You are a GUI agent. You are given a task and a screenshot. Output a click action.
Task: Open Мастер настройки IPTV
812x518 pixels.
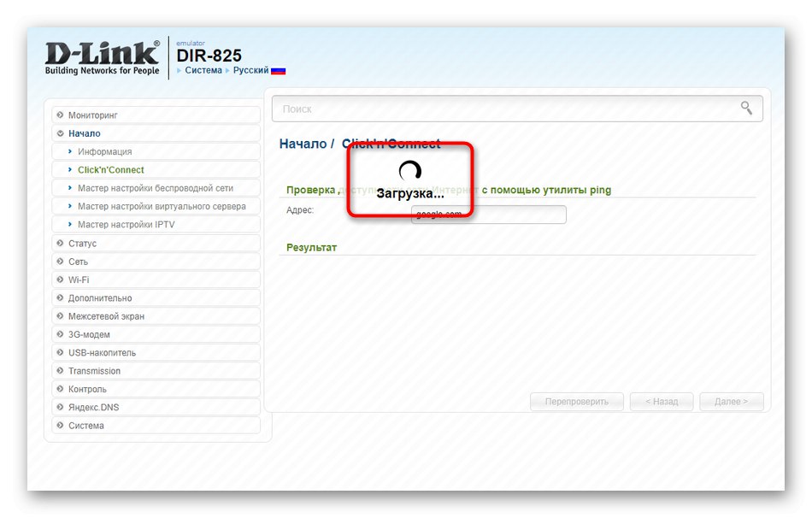156,224
